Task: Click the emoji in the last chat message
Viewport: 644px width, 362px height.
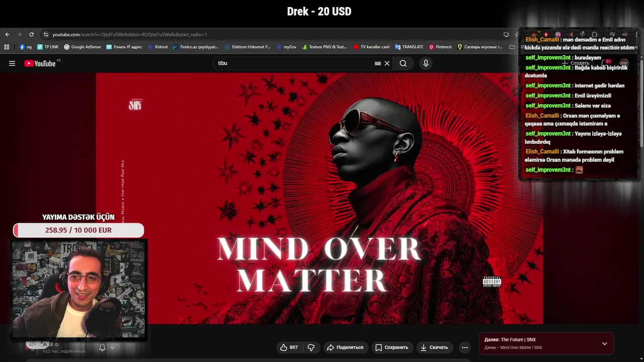Action: (579, 170)
